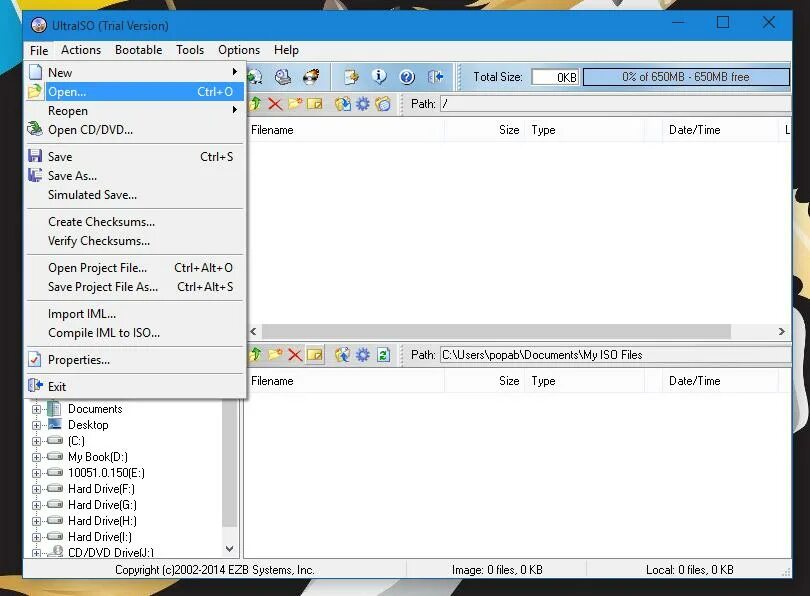Click the Total Size 0KB field

[x=555, y=77]
